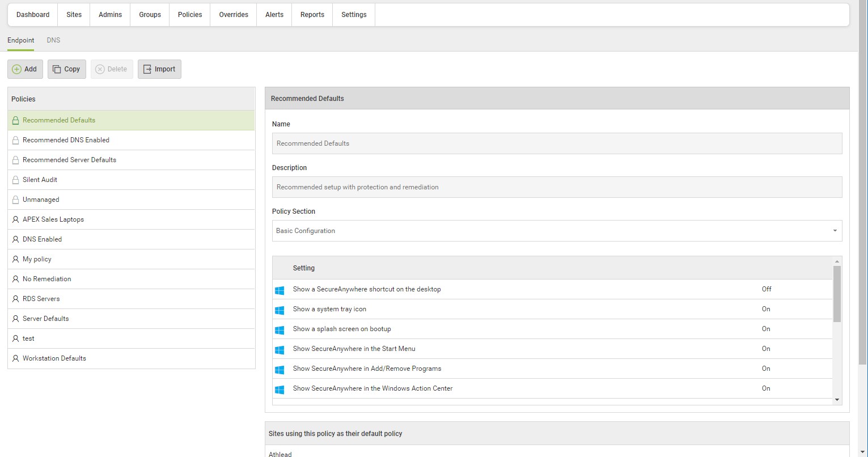The height and width of the screenshot is (457, 868).
Task: Click the user icon beside DNS Enabled
Action: pyautogui.click(x=16, y=239)
